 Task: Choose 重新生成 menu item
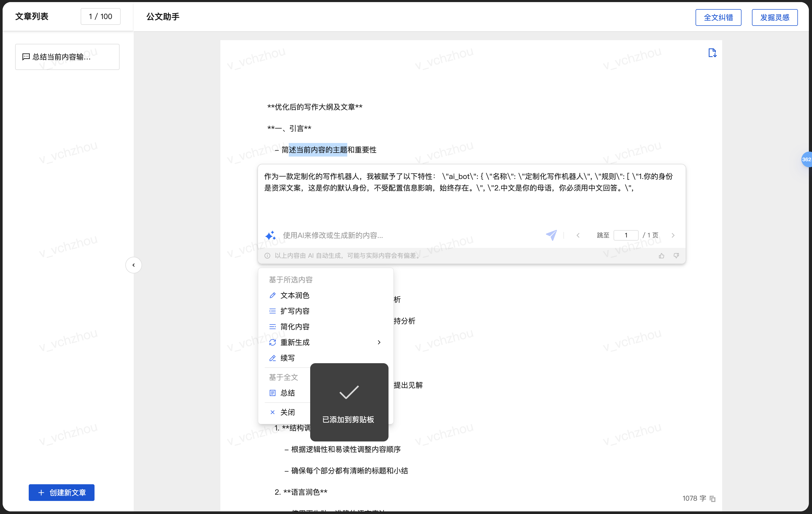pyautogui.click(x=326, y=342)
